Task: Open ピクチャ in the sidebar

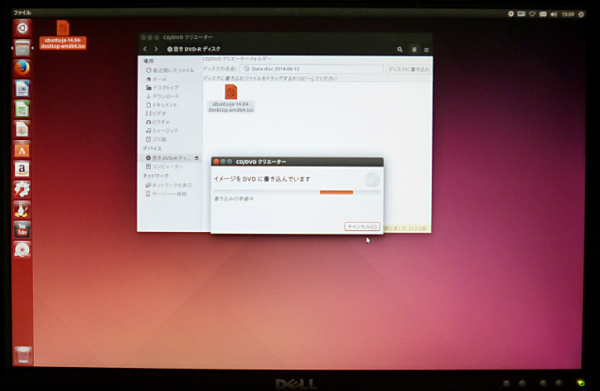Action: tap(158, 122)
